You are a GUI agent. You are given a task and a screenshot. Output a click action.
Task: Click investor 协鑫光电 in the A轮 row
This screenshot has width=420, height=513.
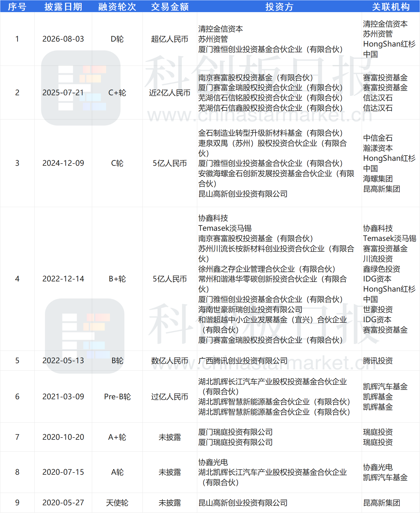tap(213, 462)
